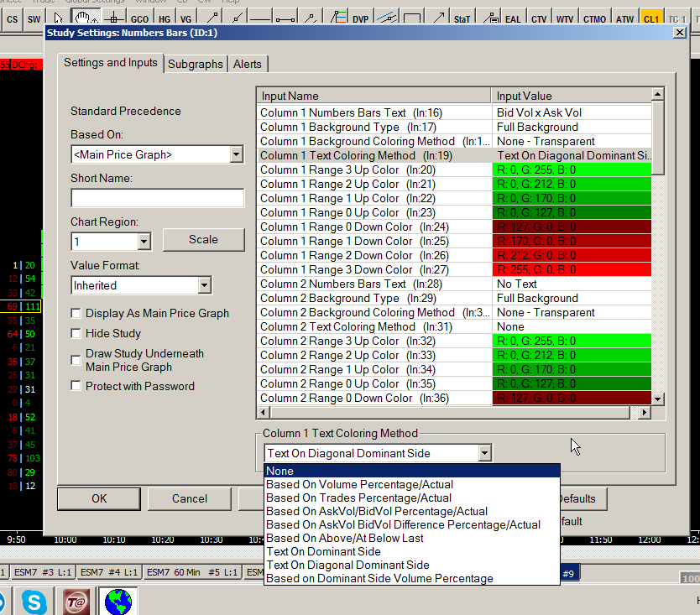700x615 pixels.
Task: Open the Based On dropdown
Action: coord(236,154)
